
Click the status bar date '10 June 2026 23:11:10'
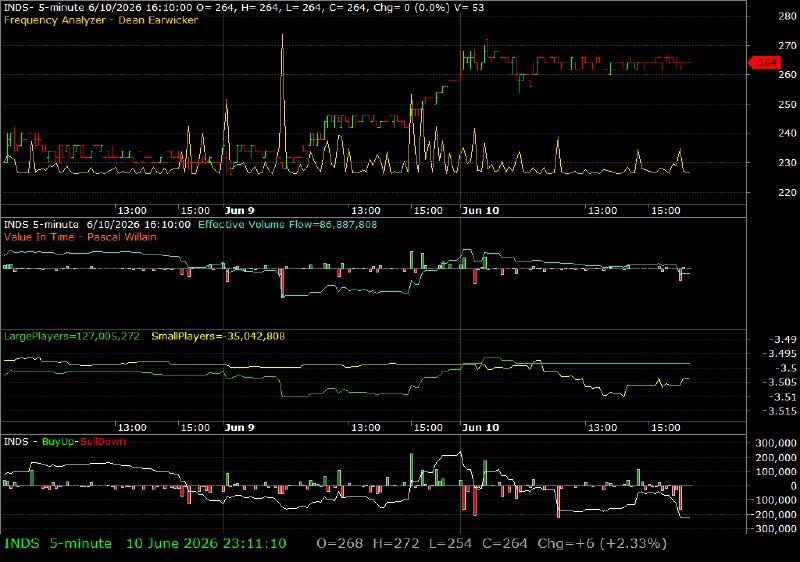click(206, 543)
